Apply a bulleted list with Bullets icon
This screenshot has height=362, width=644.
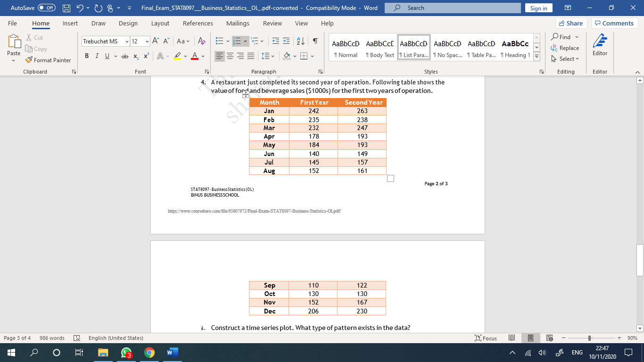(219, 41)
